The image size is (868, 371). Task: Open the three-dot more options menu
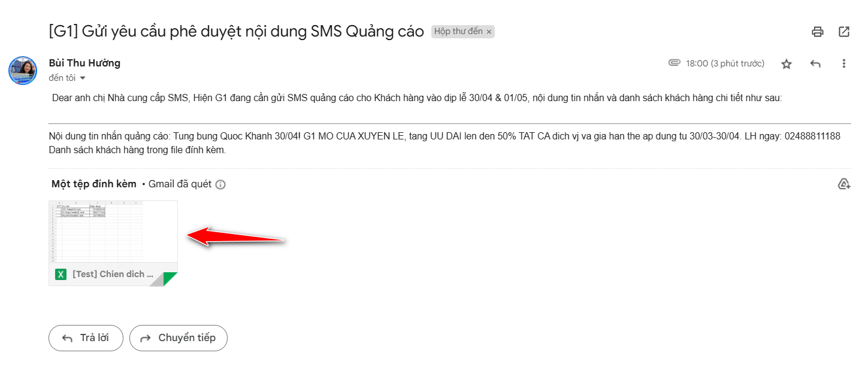coord(844,63)
